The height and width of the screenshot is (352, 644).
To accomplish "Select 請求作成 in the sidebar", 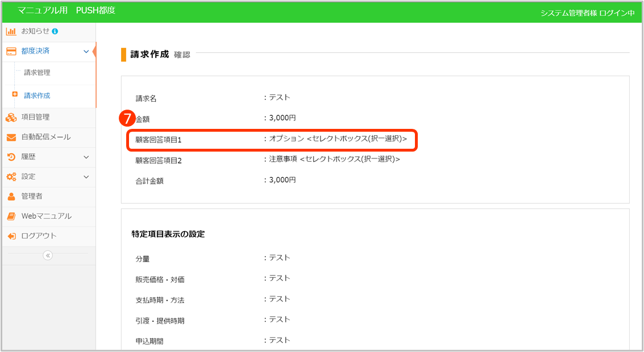I will tap(37, 95).
